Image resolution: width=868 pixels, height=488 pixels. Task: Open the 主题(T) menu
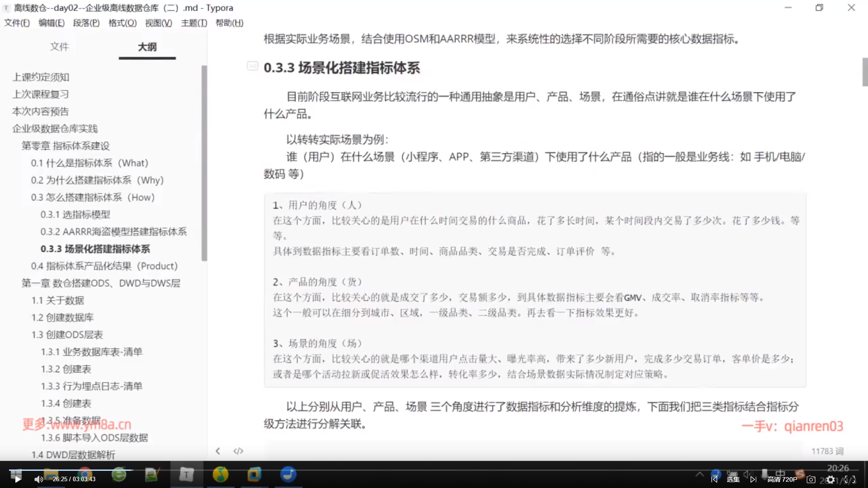click(194, 23)
